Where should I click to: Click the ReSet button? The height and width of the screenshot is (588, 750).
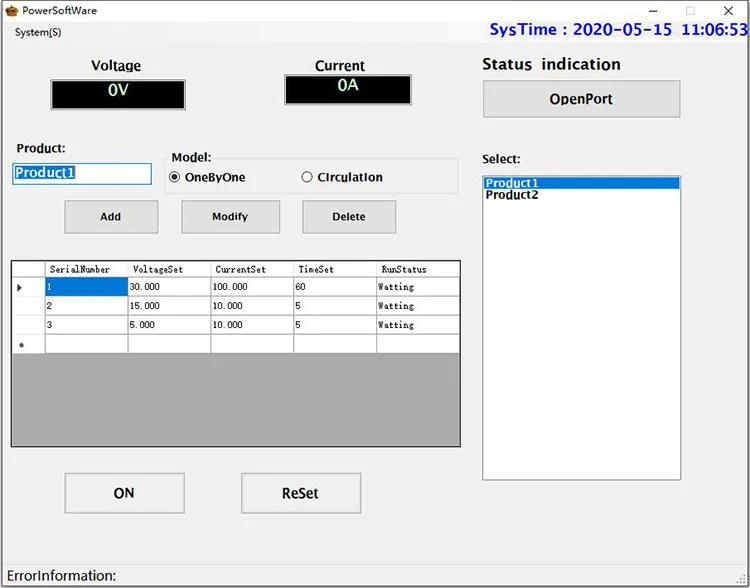click(300, 493)
